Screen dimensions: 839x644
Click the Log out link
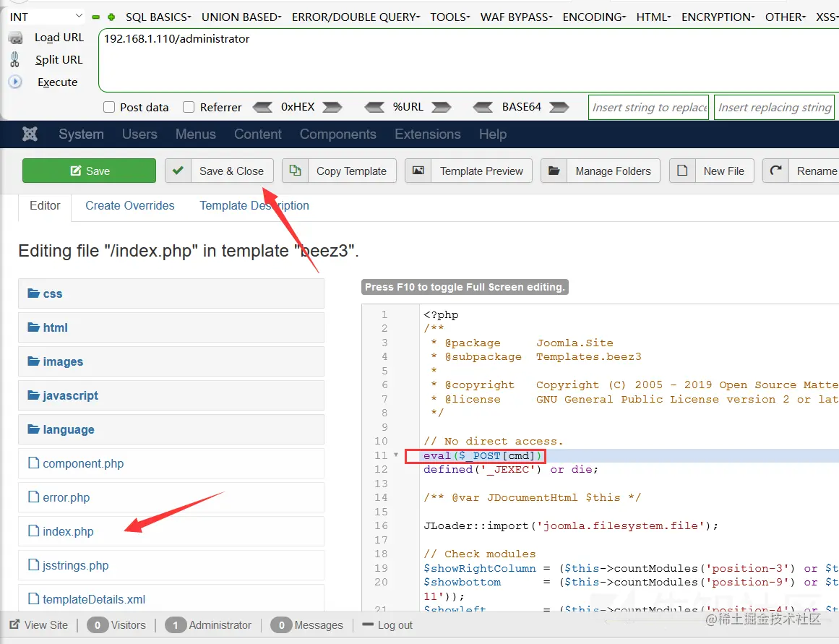(x=387, y=624)
